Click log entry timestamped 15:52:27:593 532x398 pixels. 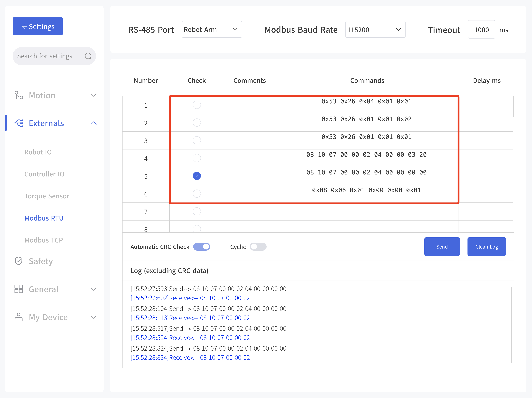point(208,289)
